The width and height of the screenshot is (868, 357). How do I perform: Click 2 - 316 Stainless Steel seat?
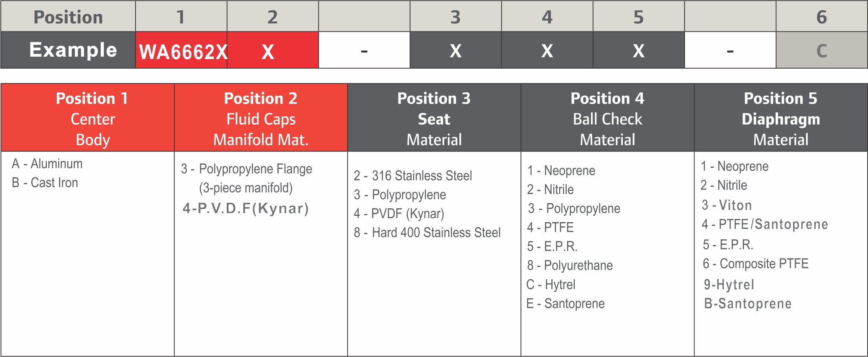pos(413,176)
